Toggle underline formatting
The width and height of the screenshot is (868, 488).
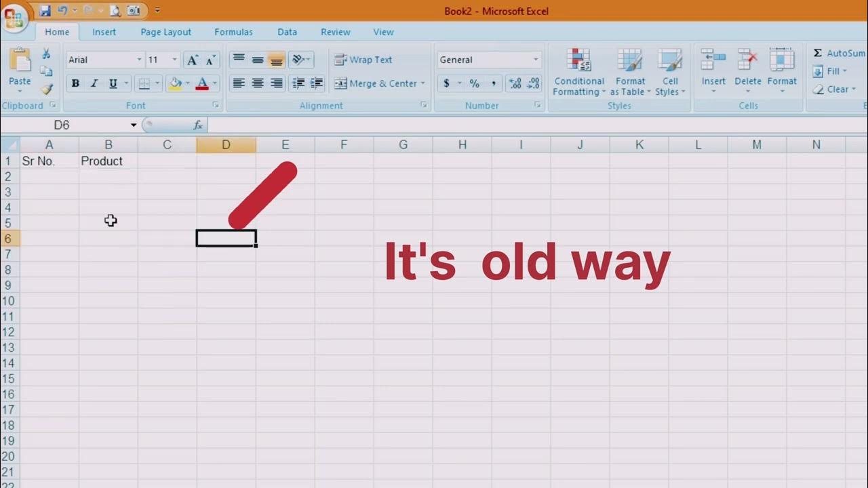coord(113,83)
